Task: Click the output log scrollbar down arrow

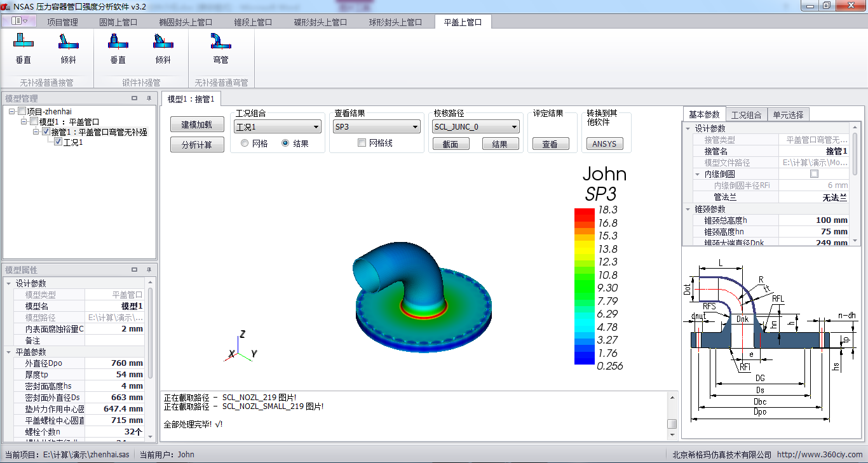Action: tap(672, 434)
